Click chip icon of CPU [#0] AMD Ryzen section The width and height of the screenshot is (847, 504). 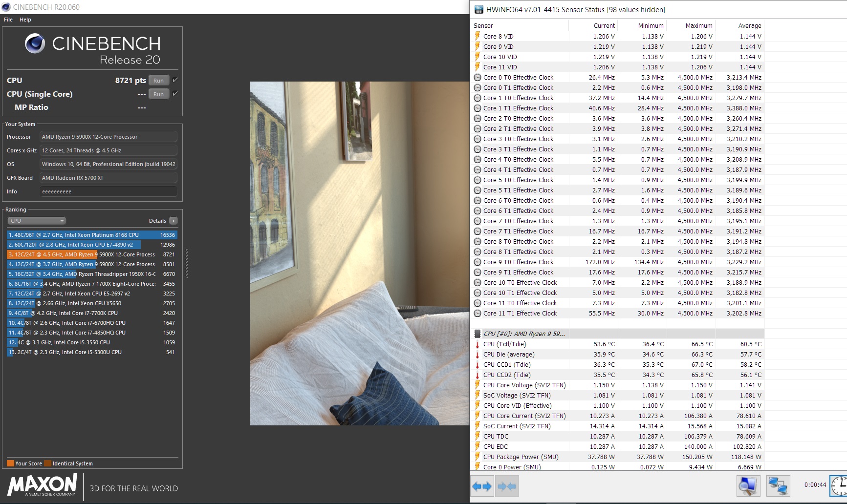[x=478, y=334]
